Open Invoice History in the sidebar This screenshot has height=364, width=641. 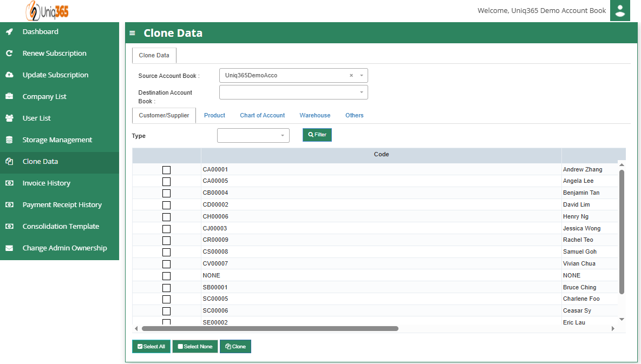pyautogui.click(x=46, y=183)
